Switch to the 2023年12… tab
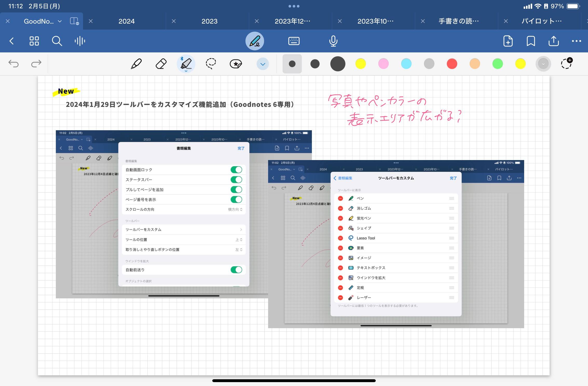The image size is (588, 386). [293, 21]
